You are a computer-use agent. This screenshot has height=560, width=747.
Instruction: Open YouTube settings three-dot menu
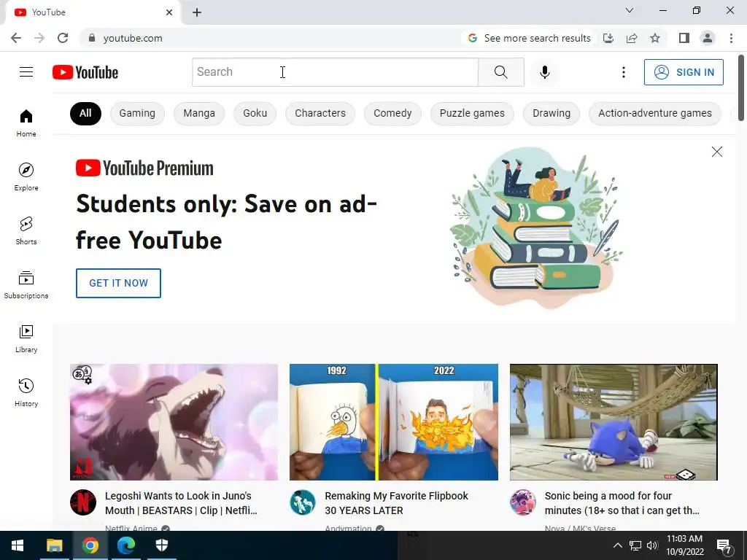(624, 72)
